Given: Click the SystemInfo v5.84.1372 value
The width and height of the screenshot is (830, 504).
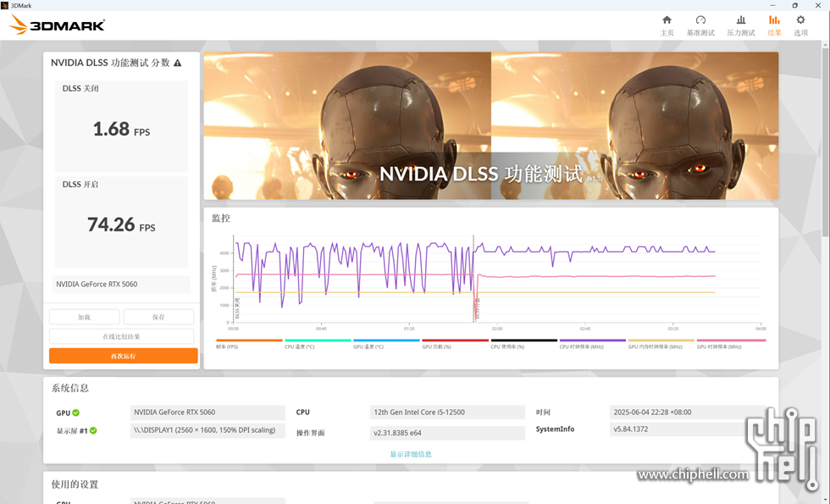Looking at the screenshot, I should pos(687,429).
